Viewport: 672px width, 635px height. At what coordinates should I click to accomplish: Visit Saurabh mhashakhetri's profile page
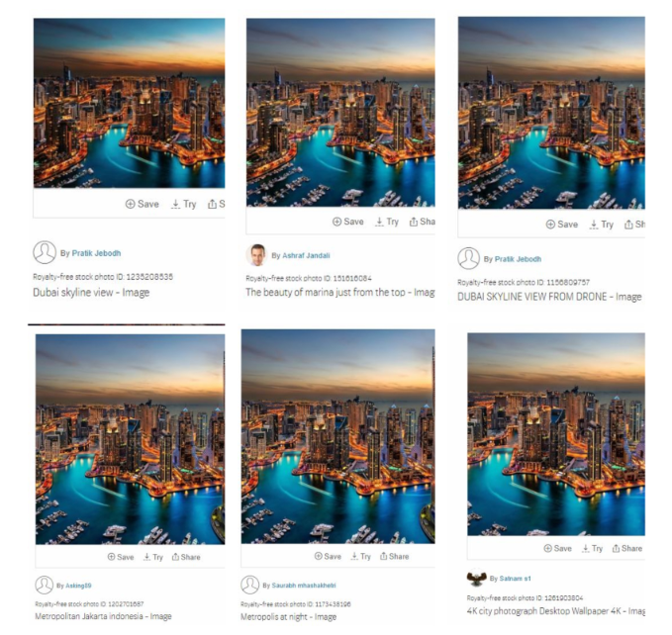point(304,586)
